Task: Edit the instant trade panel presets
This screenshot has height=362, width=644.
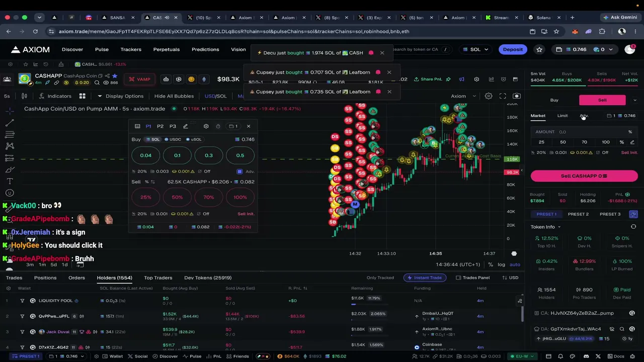Action: pos(186,126)
